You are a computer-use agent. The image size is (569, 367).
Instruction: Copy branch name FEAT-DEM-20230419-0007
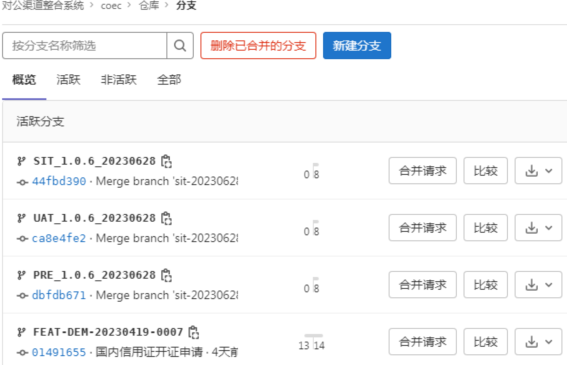[x=194, y=332]
